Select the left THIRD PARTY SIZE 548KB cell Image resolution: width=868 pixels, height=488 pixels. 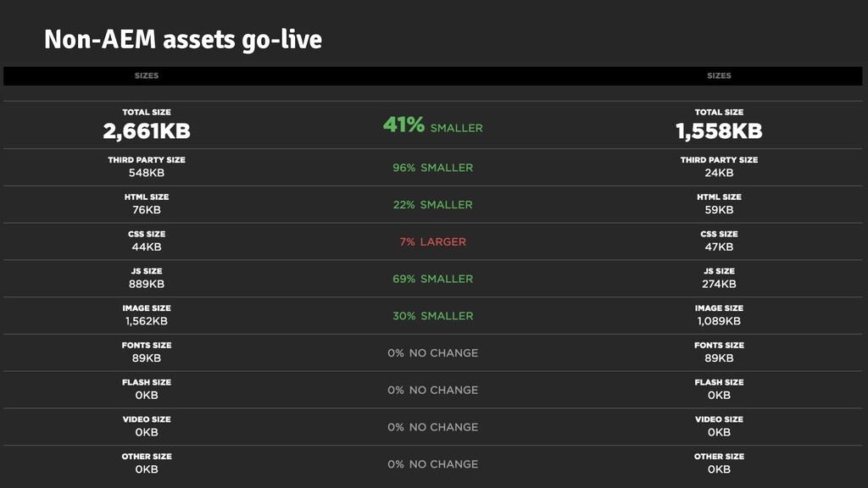[147, 167]
